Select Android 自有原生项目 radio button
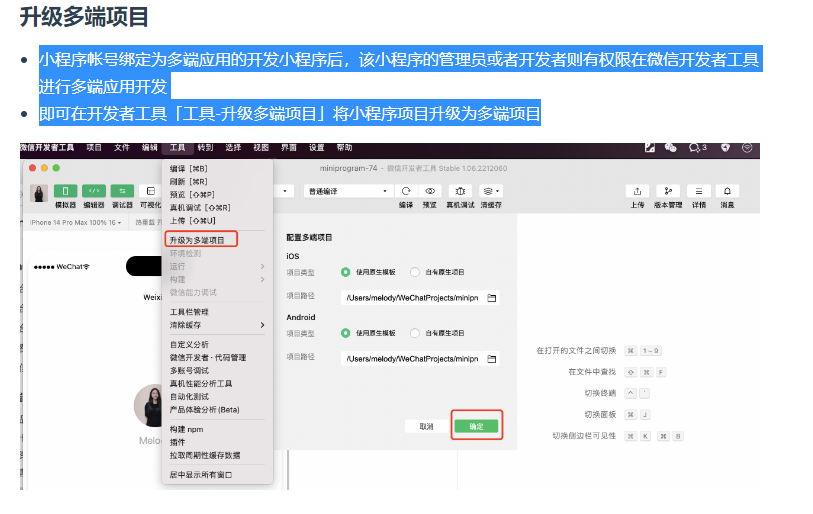This screenshot has width=813, height=514. [x=415, y=333]
